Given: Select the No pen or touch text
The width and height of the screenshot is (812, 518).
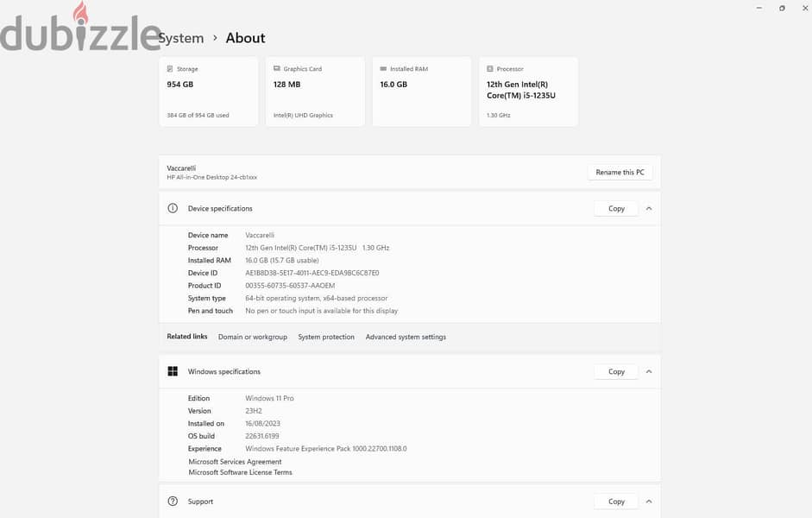Looking at the screenshot, I should [322, 311].
